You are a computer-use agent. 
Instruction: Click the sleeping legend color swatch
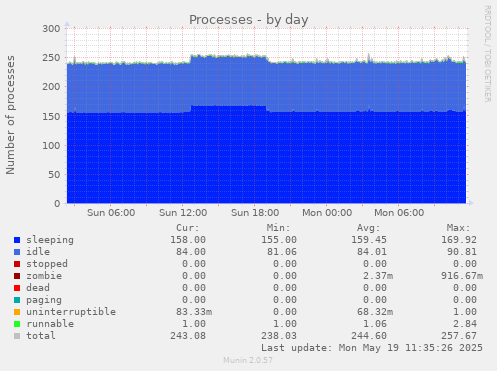click(17, 240)
